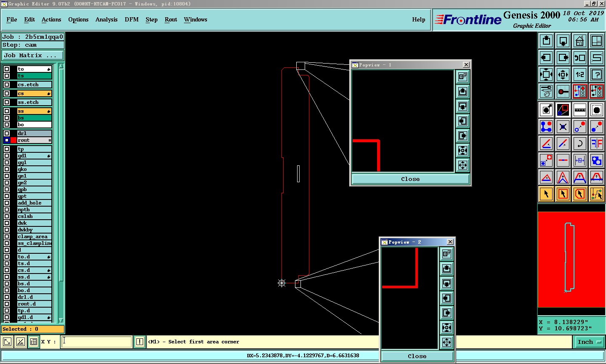The image size is (606, 364).
Task: Toggle the 'cs.etch' layer checkbox
Action: click(7, 85)
